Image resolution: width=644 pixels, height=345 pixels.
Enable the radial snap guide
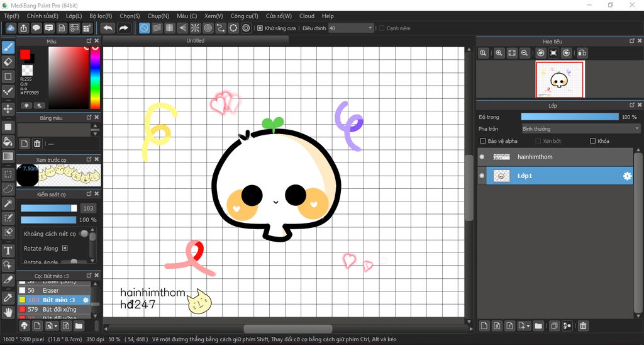click(195, 28)
